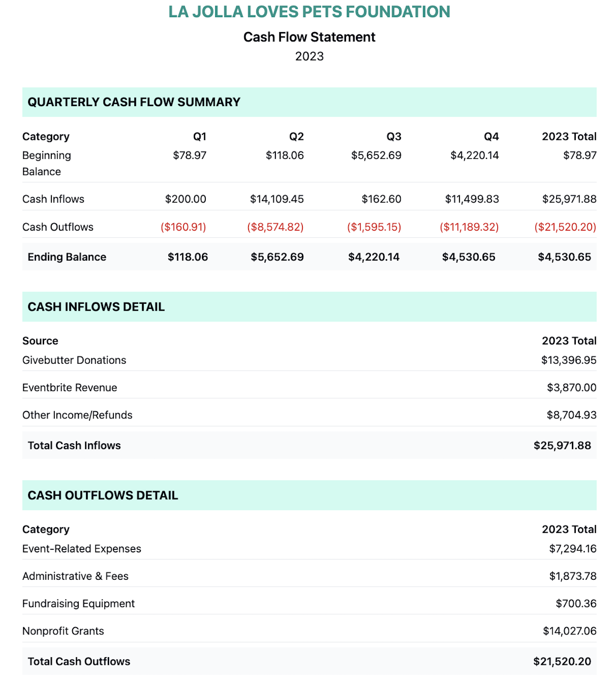Select the Eventbrite Revenue total $3,870.00
Viewport: 616px width, 682px height.
[x=571, y=388]
